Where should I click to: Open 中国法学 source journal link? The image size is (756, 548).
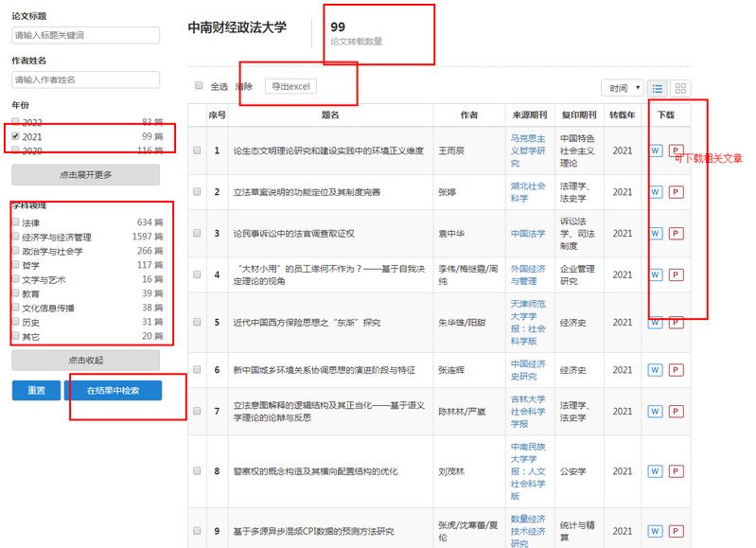(x=528, y=233)
